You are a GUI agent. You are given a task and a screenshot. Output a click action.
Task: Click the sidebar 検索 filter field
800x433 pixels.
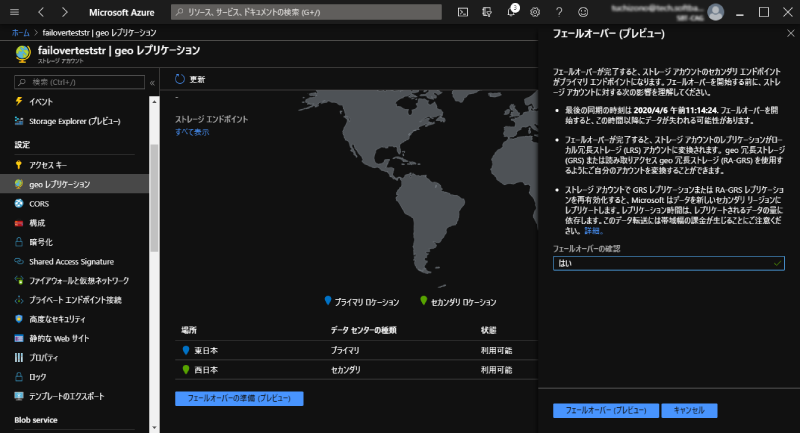[x=80, y=82]
